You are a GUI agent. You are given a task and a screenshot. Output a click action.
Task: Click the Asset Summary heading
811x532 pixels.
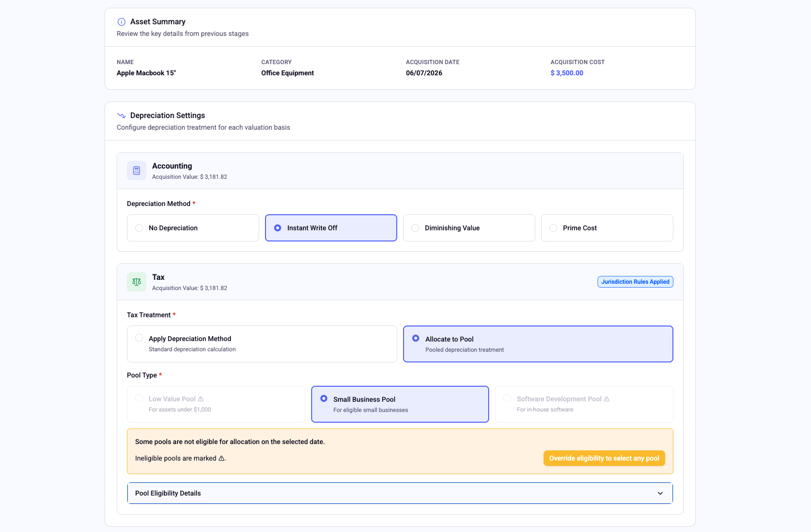click(158, 22)
